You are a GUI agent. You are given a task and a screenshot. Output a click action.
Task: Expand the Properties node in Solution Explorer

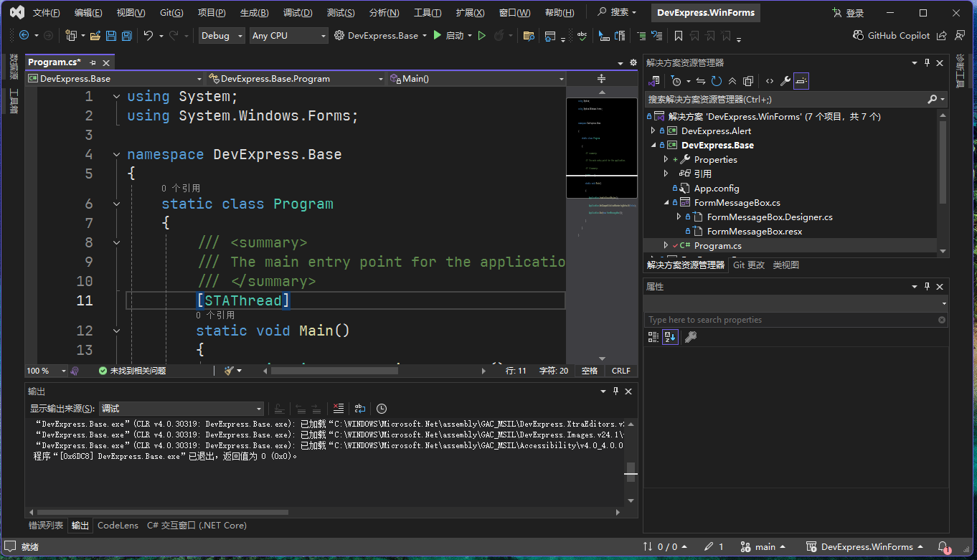[x=666, y=159]
